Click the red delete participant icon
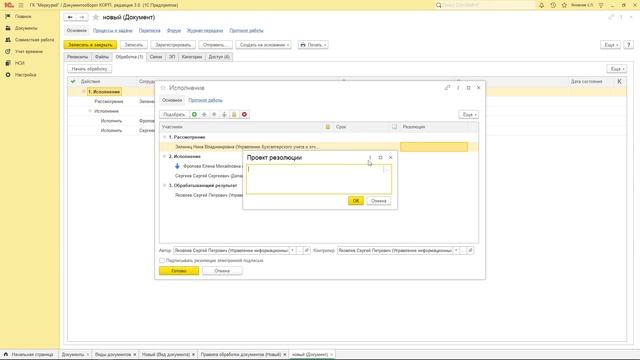 (x=244, y=115)
